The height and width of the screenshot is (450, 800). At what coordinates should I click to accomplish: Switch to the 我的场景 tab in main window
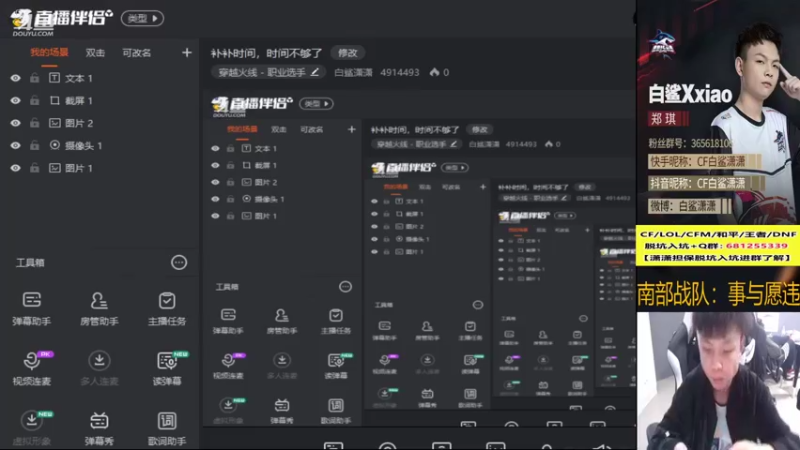(x=49, y=53)
